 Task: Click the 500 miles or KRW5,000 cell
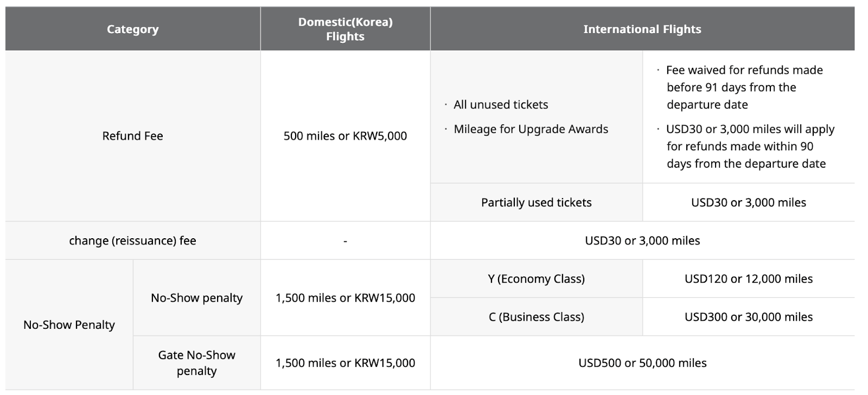pos(345,136)
